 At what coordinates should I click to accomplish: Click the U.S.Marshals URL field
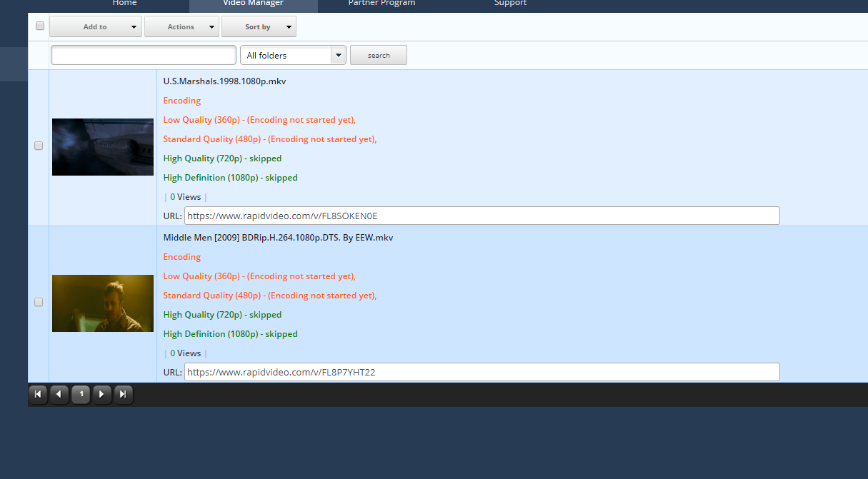[482, 216]
